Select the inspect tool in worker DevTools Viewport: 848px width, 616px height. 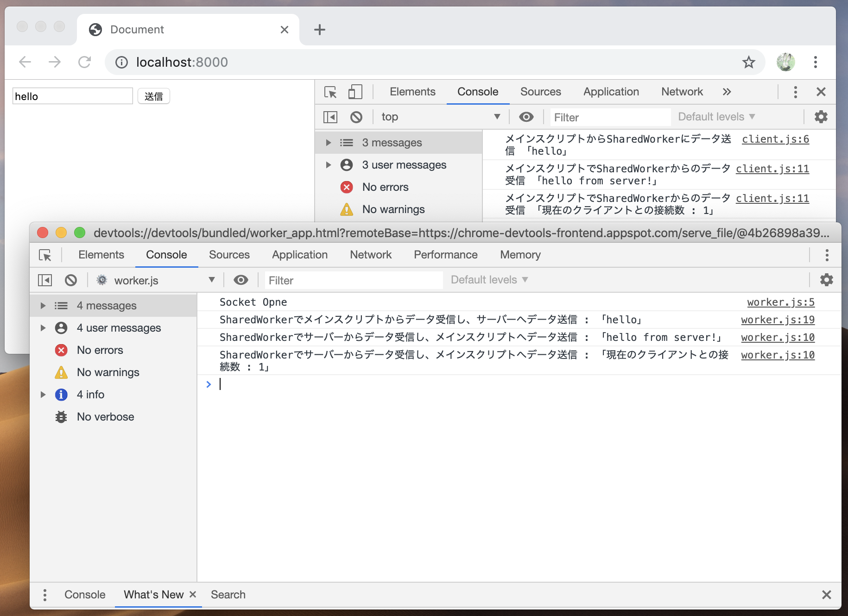coord(45,255)
